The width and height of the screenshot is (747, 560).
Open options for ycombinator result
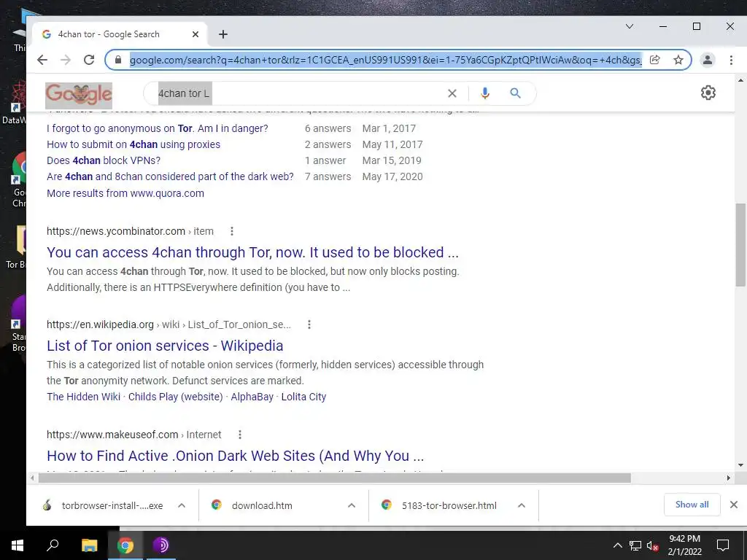point(232,231)
